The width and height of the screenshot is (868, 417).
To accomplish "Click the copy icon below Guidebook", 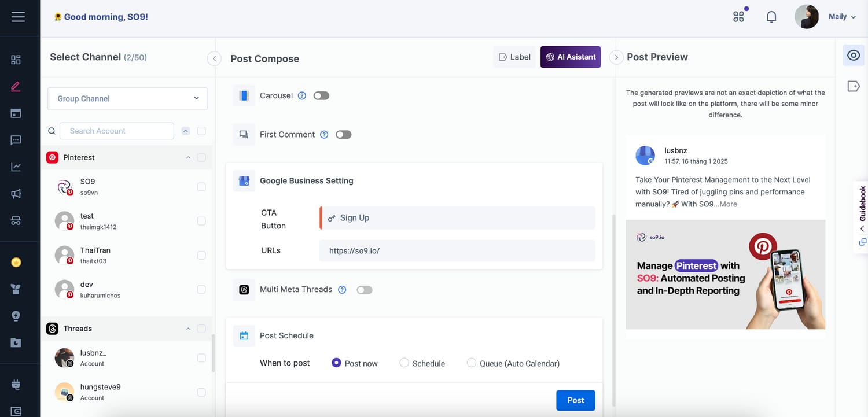I will [863, 242].
